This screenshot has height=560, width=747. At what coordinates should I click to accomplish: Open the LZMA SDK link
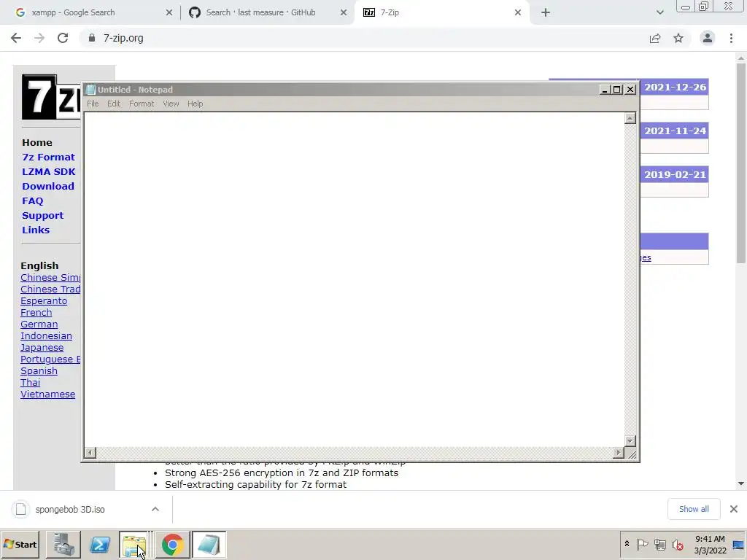pos(49,171)
